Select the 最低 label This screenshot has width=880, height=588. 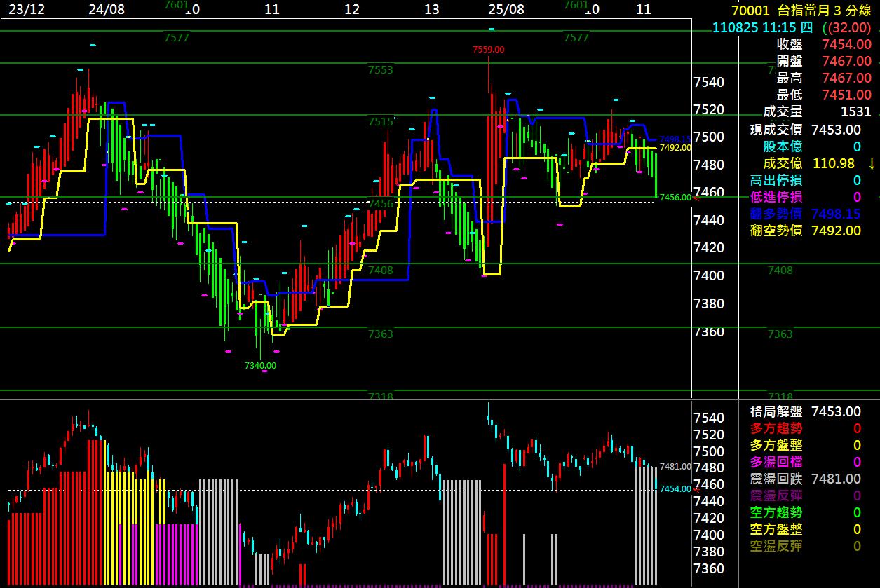(x=789, y=95)
